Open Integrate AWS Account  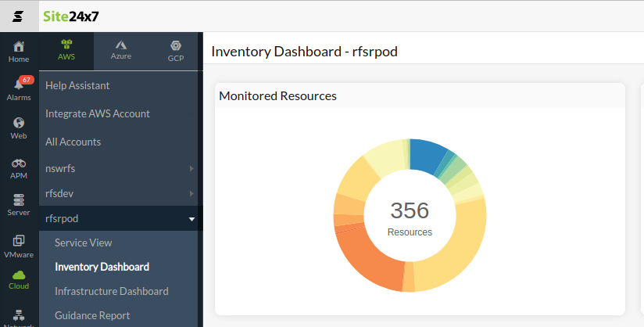(98, 113)
